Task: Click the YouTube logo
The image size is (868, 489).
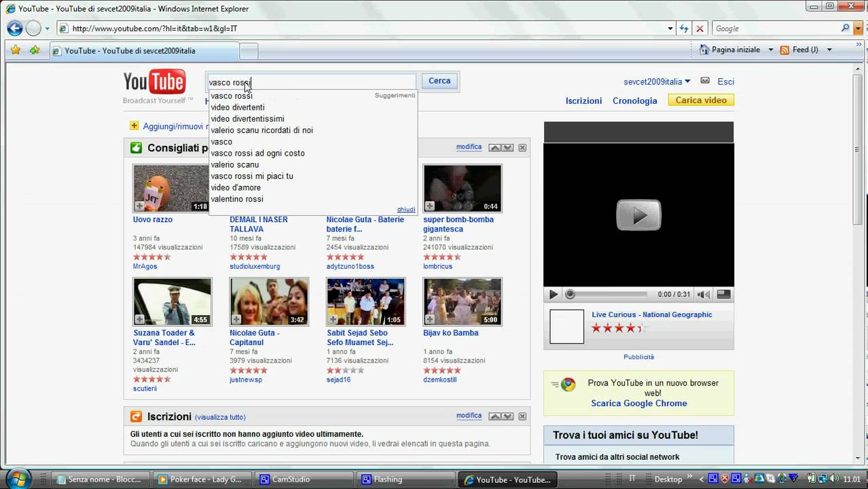Action: (154, 82)
